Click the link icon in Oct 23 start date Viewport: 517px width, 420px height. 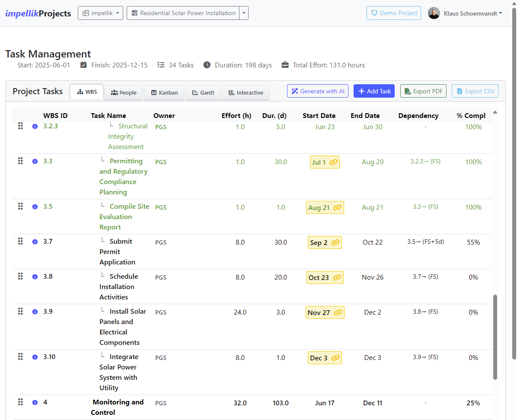click(x=337, y=277)
